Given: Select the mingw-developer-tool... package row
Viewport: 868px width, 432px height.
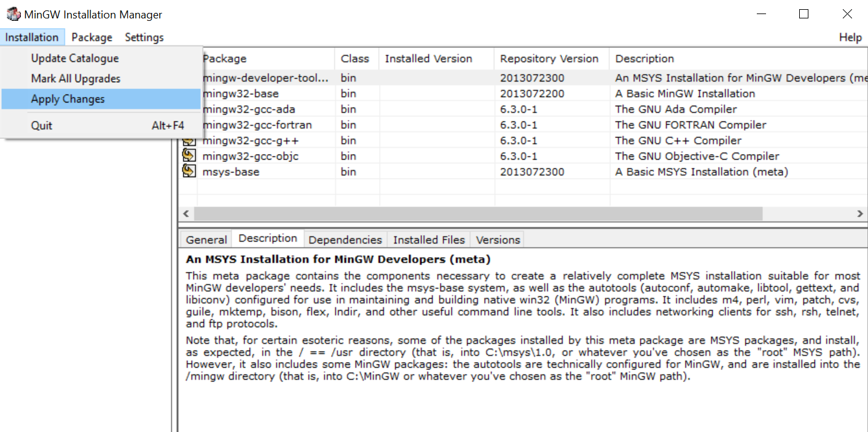Looking at the screenshot, I should [523, 78].
